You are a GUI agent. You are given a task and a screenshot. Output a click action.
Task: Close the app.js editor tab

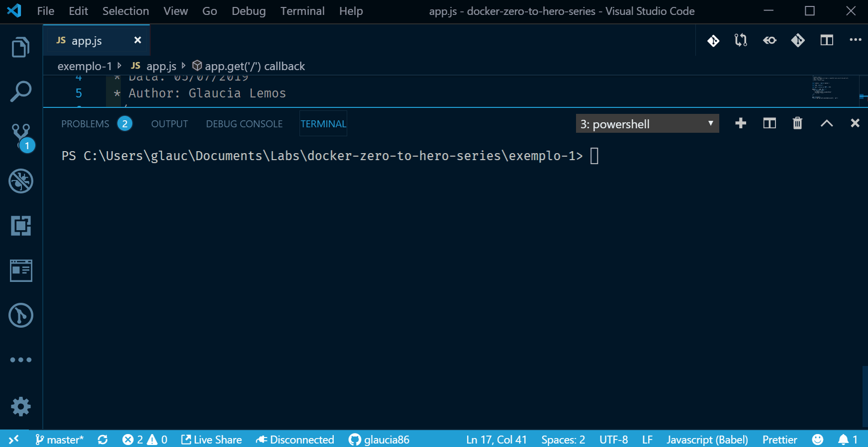click(x=138, y=40)
